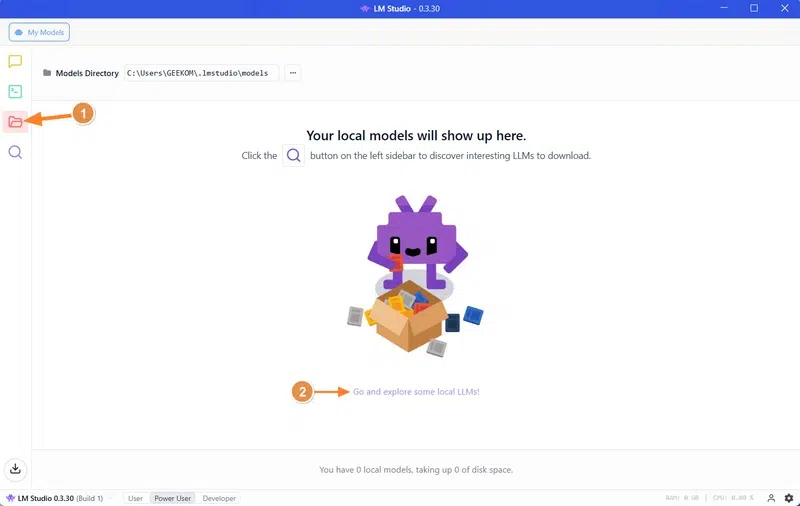Click the My Models tab
Screen dimensions: 800x506
click(x=39, y=32)
